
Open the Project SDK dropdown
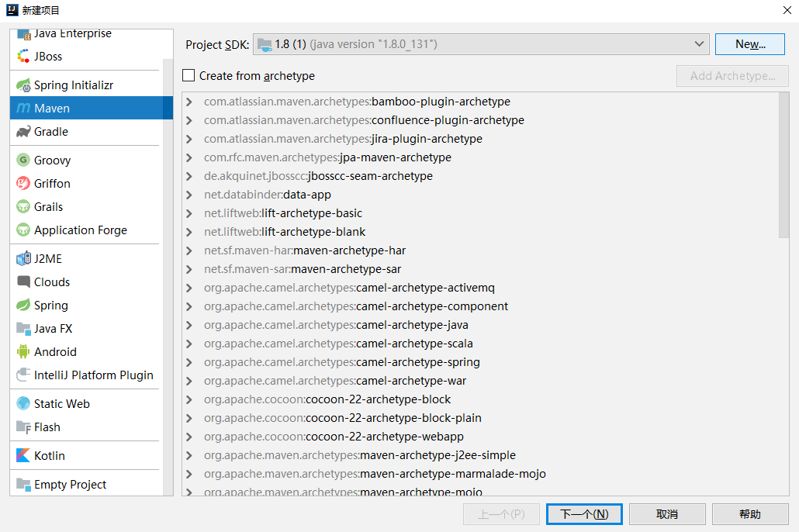pyautogui.click(x=481, y=44)
